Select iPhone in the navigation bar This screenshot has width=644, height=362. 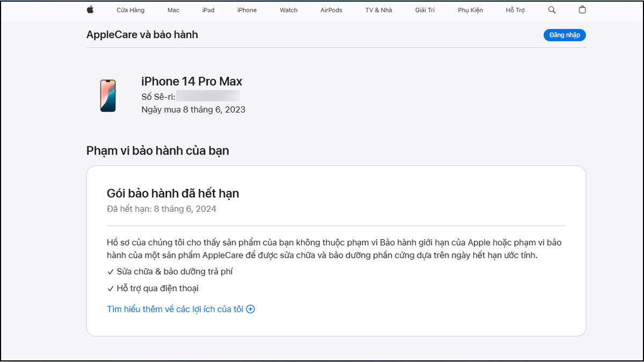pyautogui.click(x=247, y=10)
